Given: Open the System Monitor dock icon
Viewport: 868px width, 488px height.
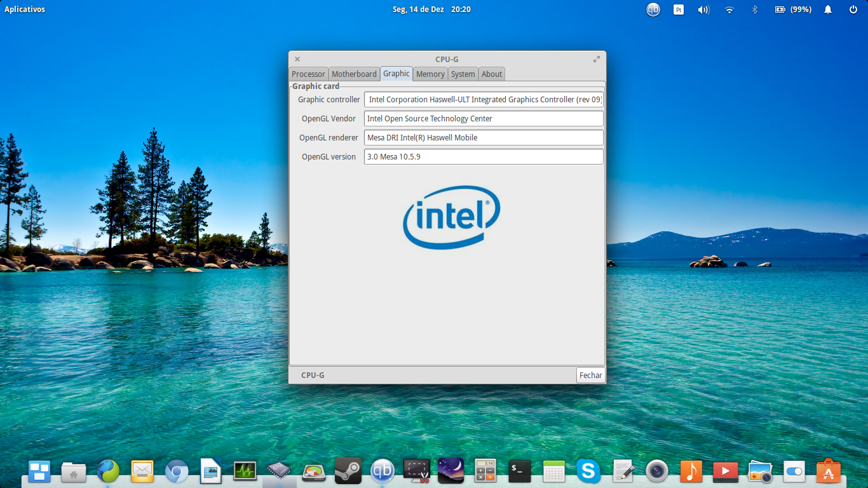Looking at the screenshot, I should pyautogui.click(x=245, y=471).
